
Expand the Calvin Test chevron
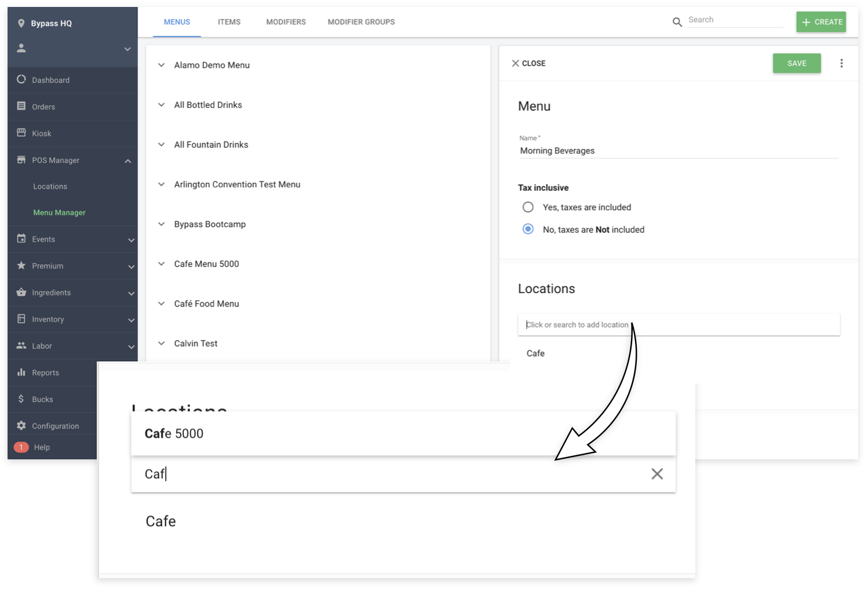(x=162, y=343)
